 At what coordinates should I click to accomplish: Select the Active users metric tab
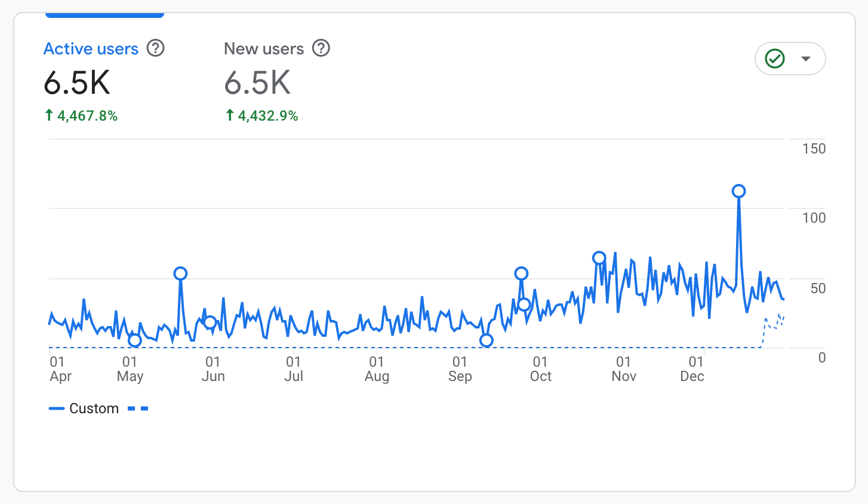pyautogui.click(x=91, y=48)
